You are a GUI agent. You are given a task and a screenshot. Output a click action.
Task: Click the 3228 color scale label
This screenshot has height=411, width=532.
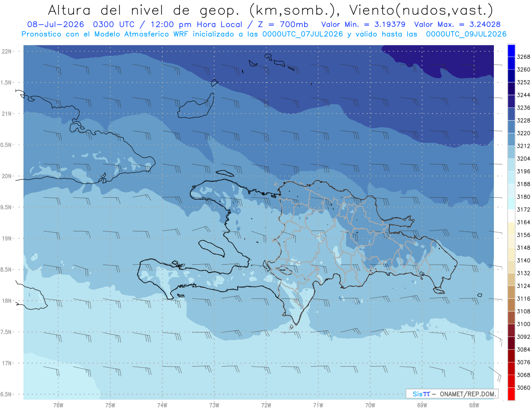click(524, 121)
